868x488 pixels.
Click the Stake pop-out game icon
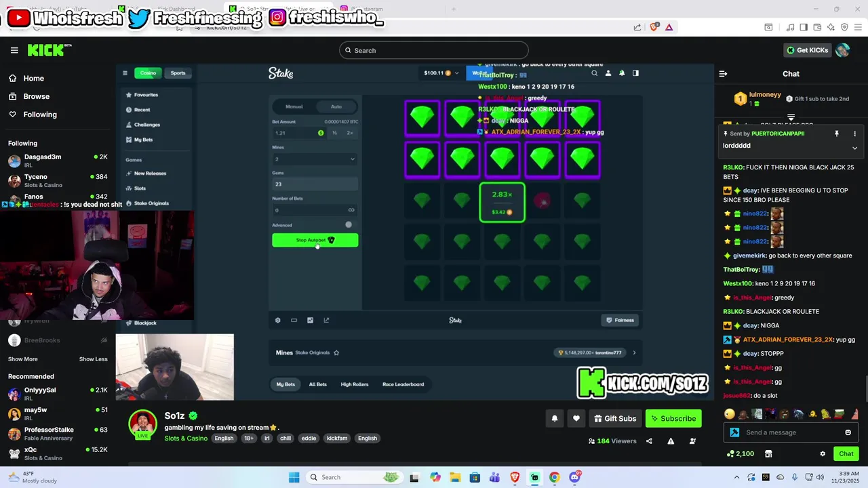[x=326, y=320]
